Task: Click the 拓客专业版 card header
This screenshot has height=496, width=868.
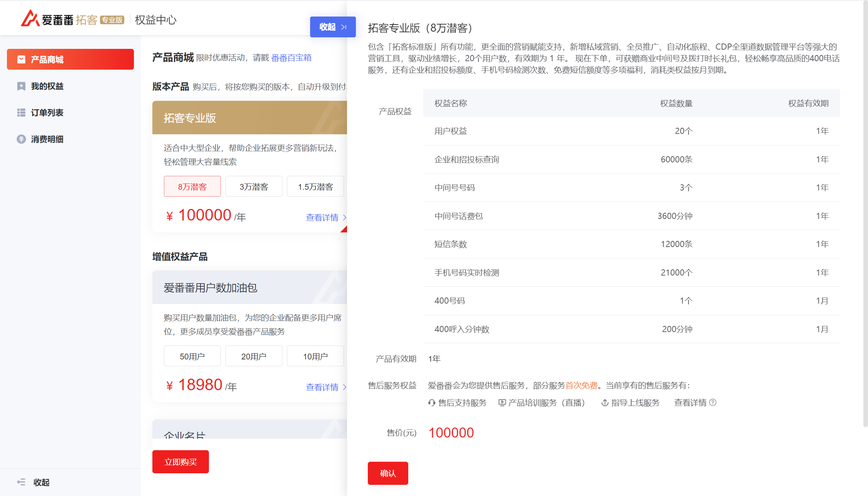Action: (250, 118)
